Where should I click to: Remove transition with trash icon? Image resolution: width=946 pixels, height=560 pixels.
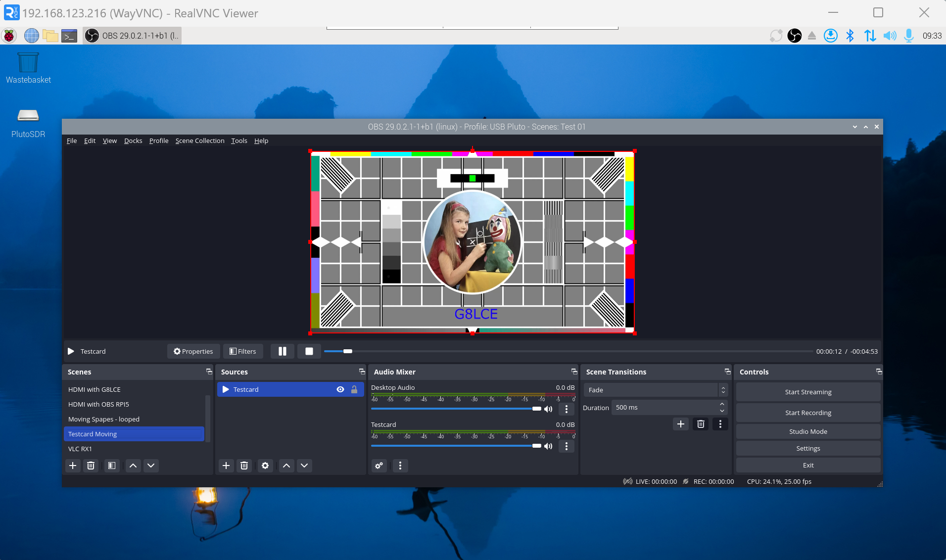[701, 424]
